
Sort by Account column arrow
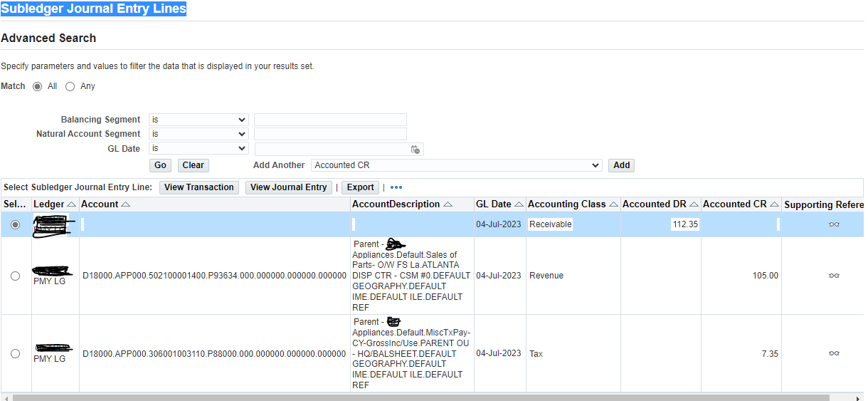pyautogui.click(x=125, y=204)
